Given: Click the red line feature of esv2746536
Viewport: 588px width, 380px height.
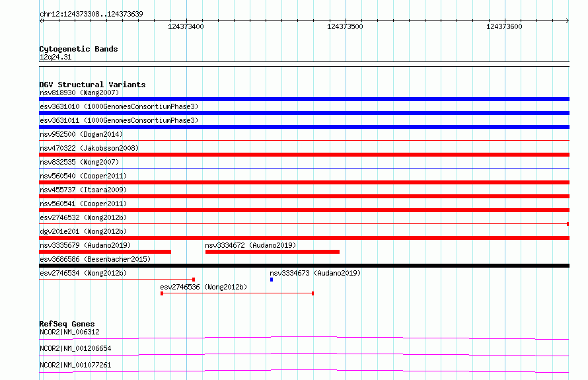Looking at the screenshot, I should 237,293.
